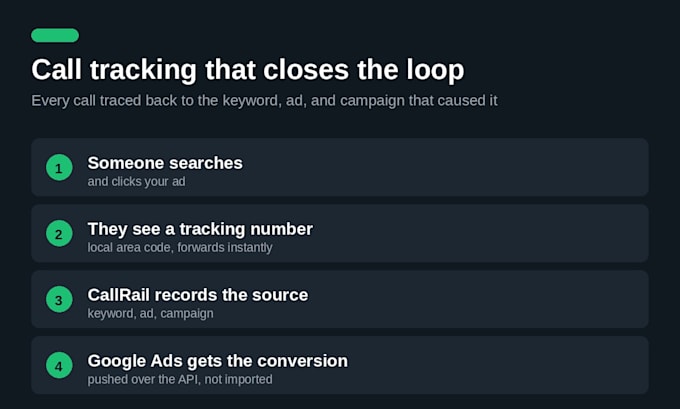This screenshot has width=680, height=409.
Task: Click the "Call tracking that closes the loop" title
Action: [248, 70]
